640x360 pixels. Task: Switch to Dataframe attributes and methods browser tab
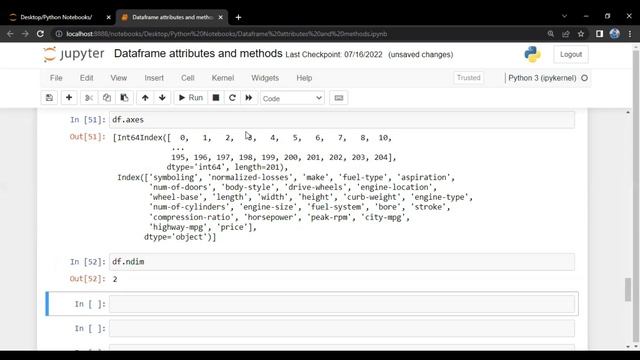(x=171, y=17)
